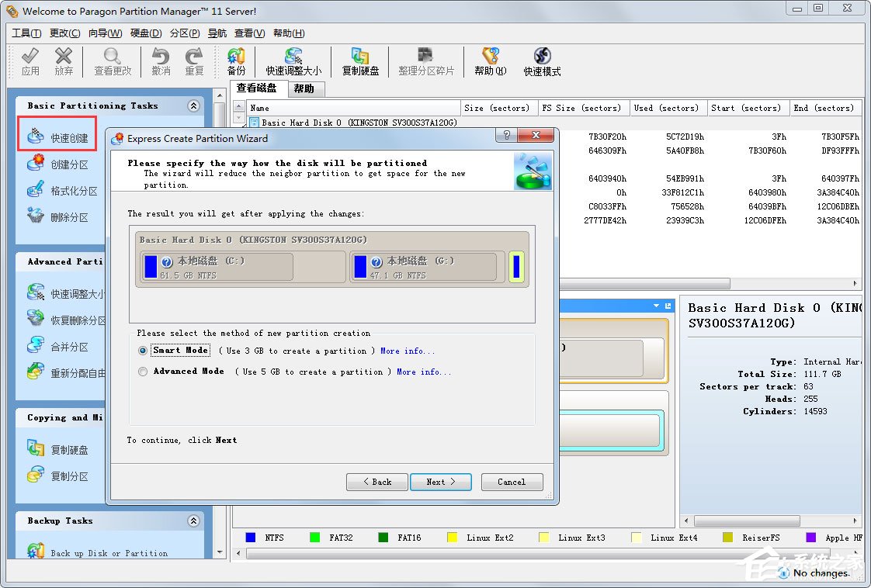Choose the Advanced Mode radio option
This screenshot has height=588, width=871.
click(x=143, y=372)
